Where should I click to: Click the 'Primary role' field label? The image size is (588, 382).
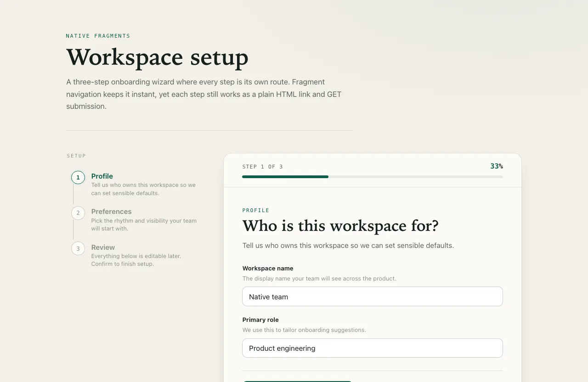pyautogui.click(x=260, y=320)
